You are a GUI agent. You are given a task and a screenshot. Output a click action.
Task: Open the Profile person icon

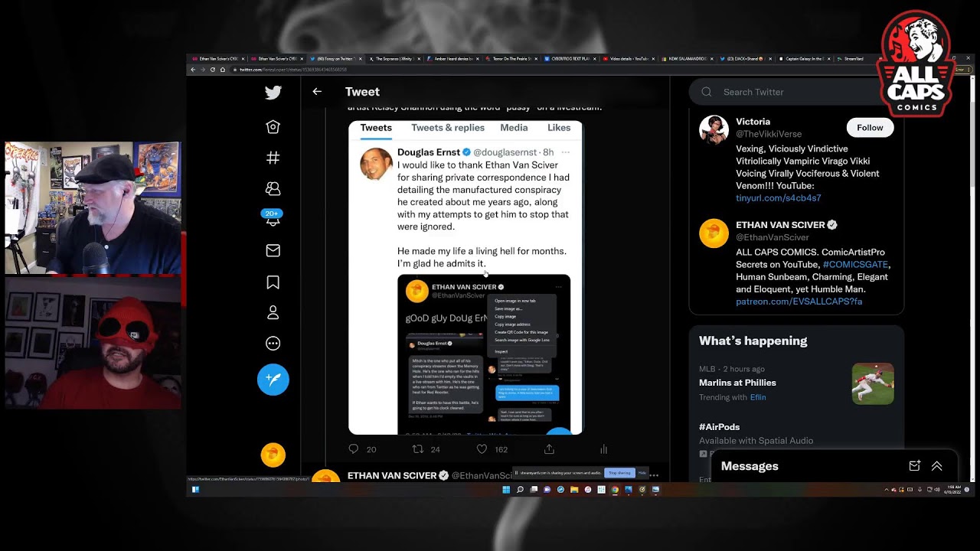[x=273, y=312]
